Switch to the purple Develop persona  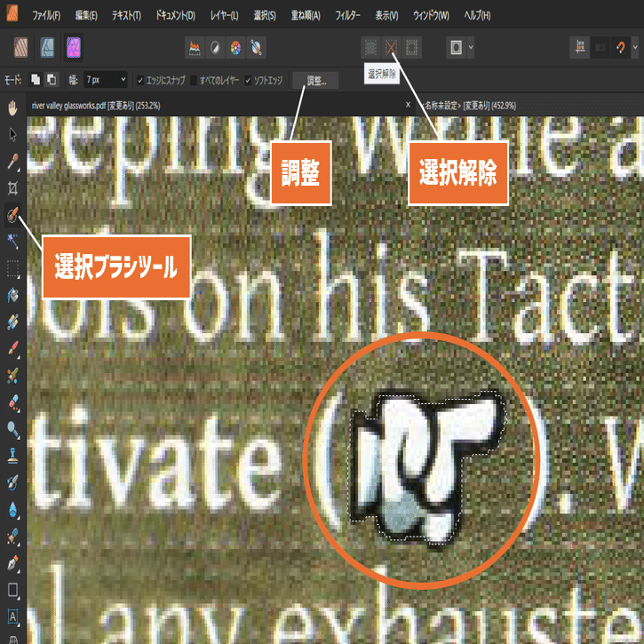click(74, 47)
